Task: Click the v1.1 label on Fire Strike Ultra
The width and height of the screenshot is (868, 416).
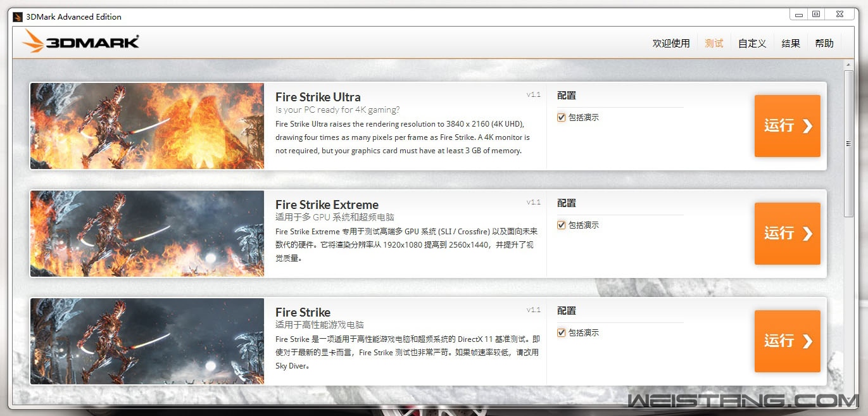Action: coord(534,94)
